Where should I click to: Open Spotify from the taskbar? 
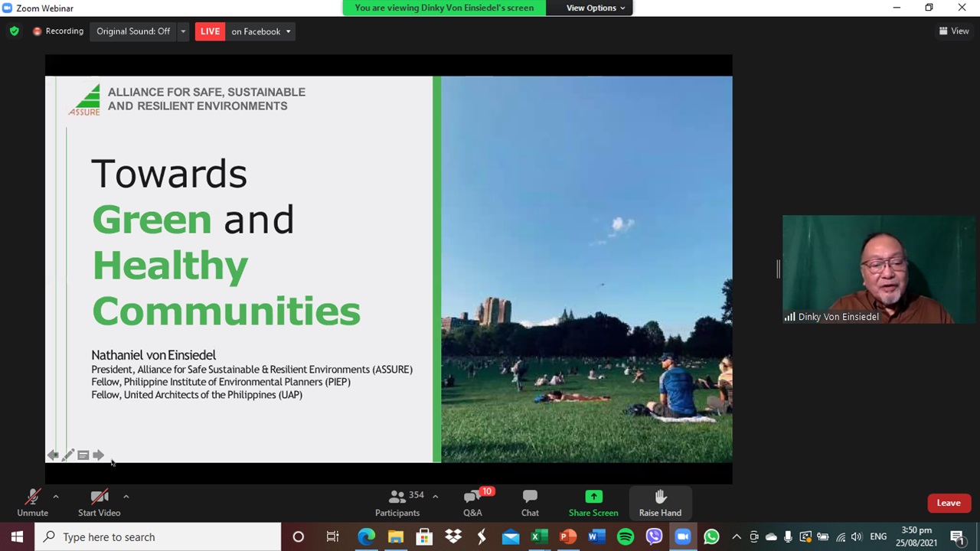coord(626,536)
